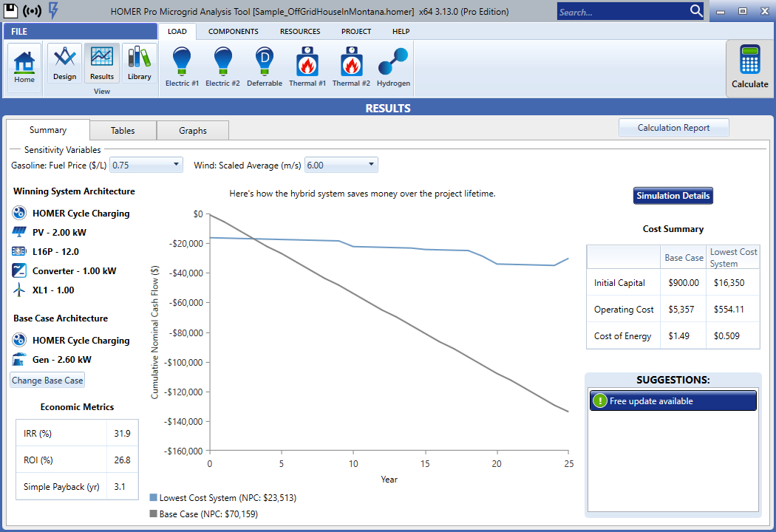Click the save disk icon in title bar

tap(12, 10)
